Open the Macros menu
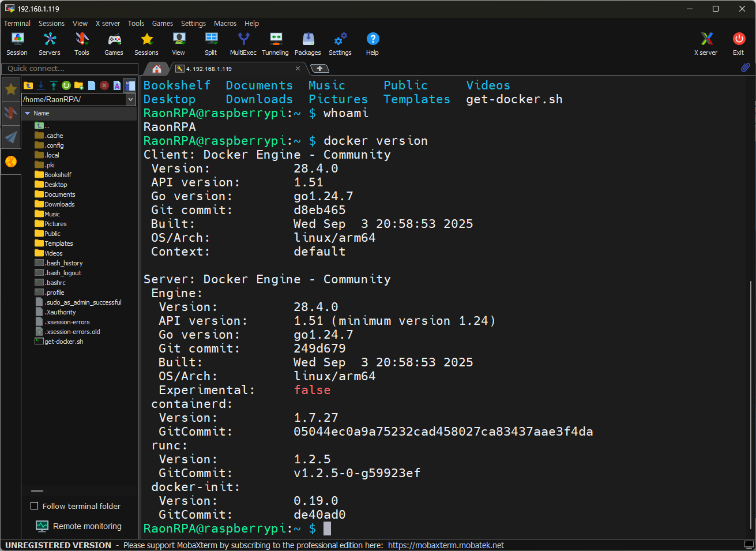756x551 pixels. click(x=225, y=24)
